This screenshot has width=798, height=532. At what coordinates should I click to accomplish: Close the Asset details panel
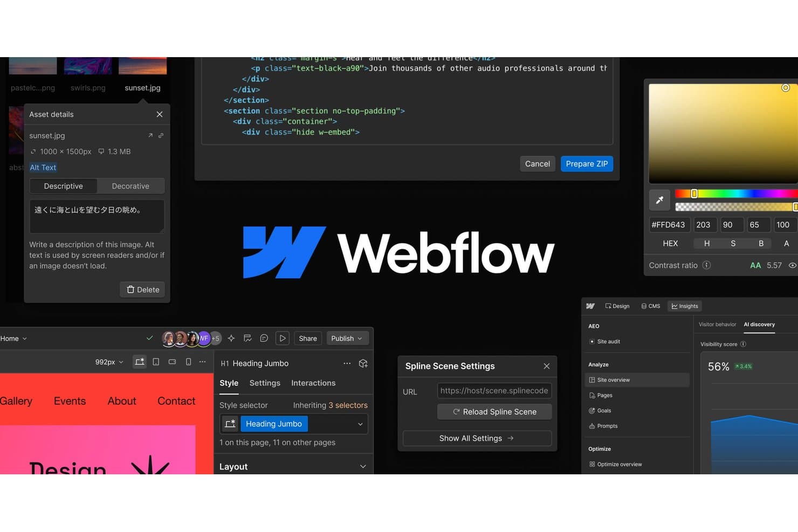[x=160, y=114]
